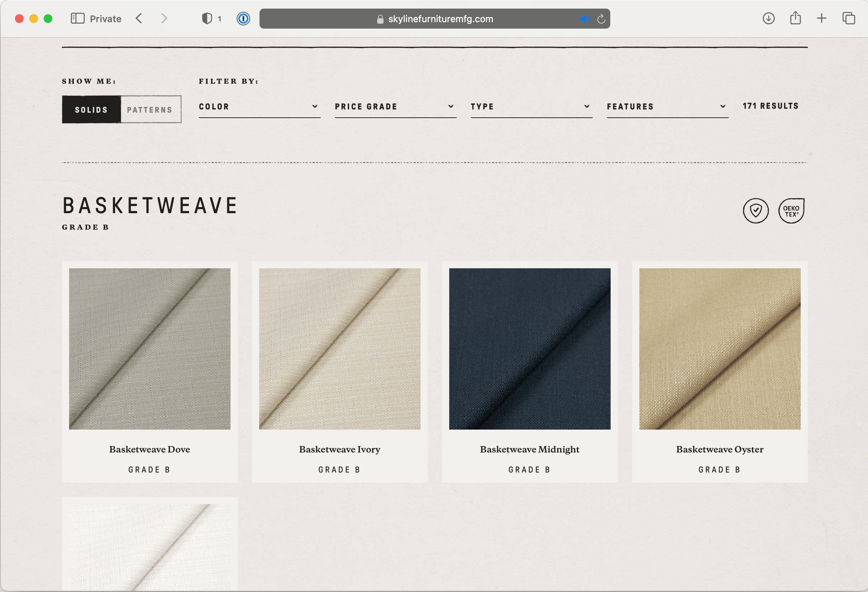Show downloads in Safari toolbar
This screenshot has height=592, width=868.
click(768, 18)
